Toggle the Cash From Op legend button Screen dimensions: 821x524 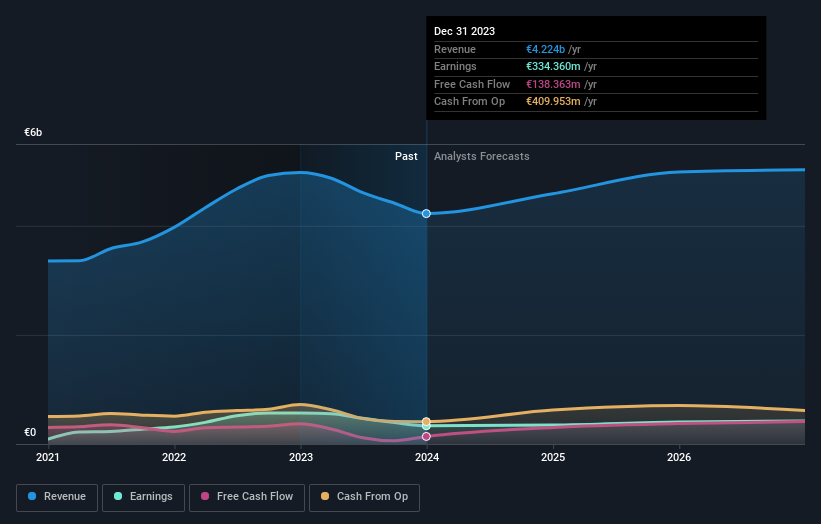pyautogui.click(x=364, y=497)
